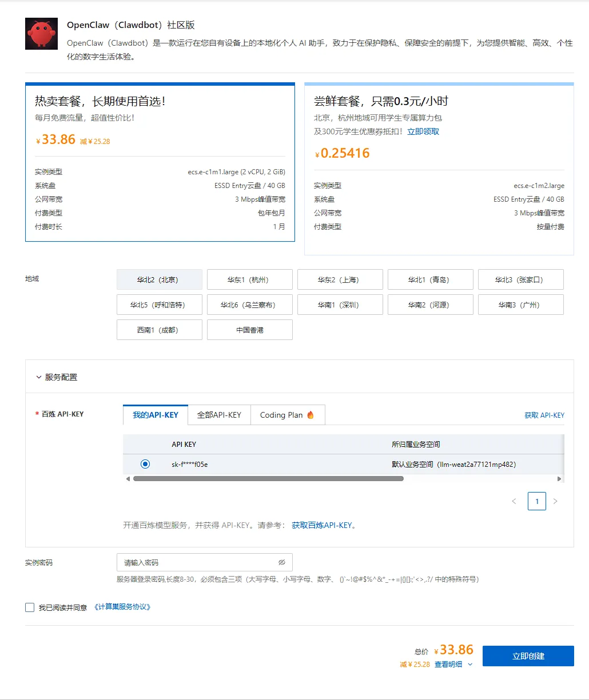This screenshot has width=589, height=700.
Task: Switch to the 我的API-KEY tab
Action: coord(156,415)
